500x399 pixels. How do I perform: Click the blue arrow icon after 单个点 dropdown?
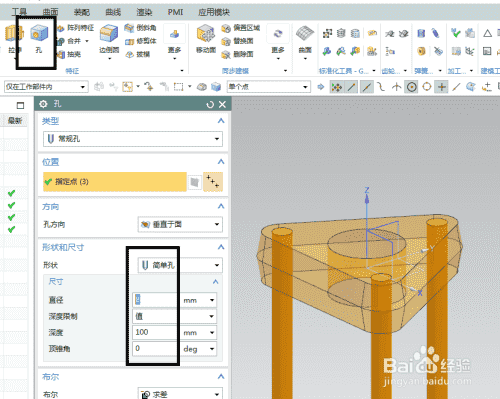click(321, 87)
